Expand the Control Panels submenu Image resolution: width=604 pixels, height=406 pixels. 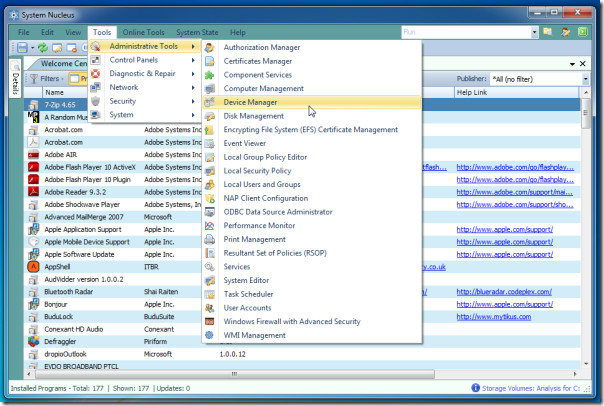click(145, 60)
